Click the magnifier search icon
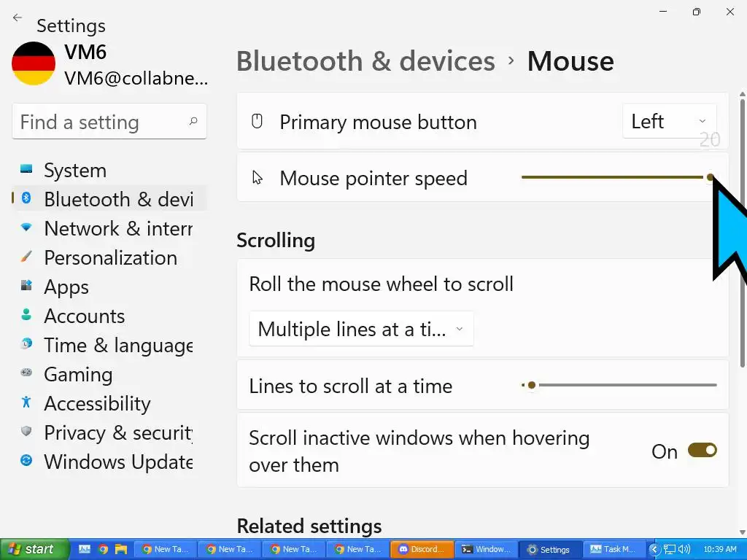This screenshot has height=560, width=747. pyautogui.click(x=193, y=122)
